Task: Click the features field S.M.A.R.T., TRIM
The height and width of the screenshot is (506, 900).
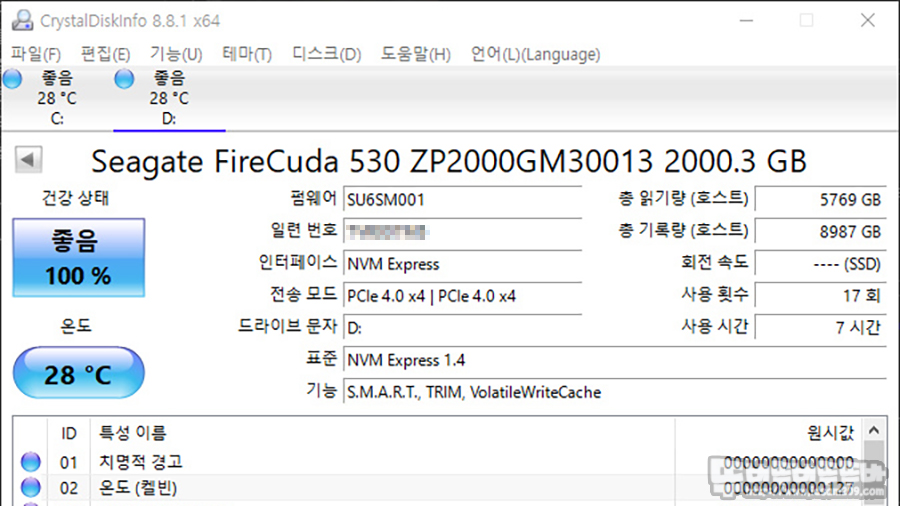Action: (615, 392)
